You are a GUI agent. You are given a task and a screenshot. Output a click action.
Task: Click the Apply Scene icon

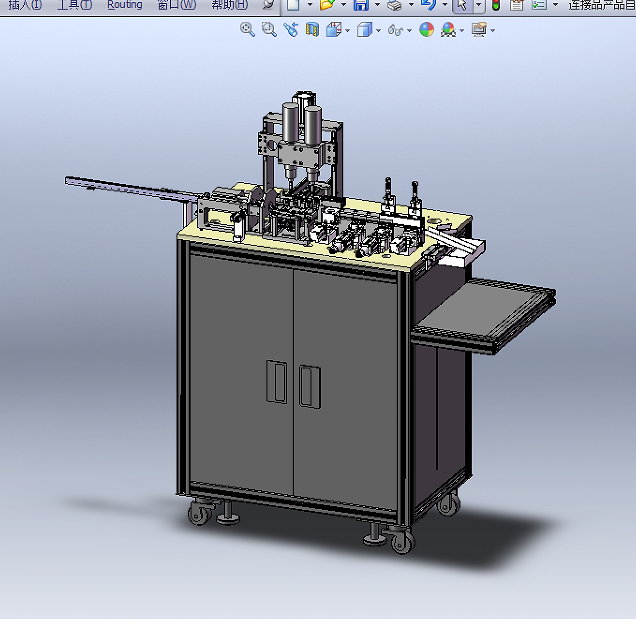click(x=448, y=30)
